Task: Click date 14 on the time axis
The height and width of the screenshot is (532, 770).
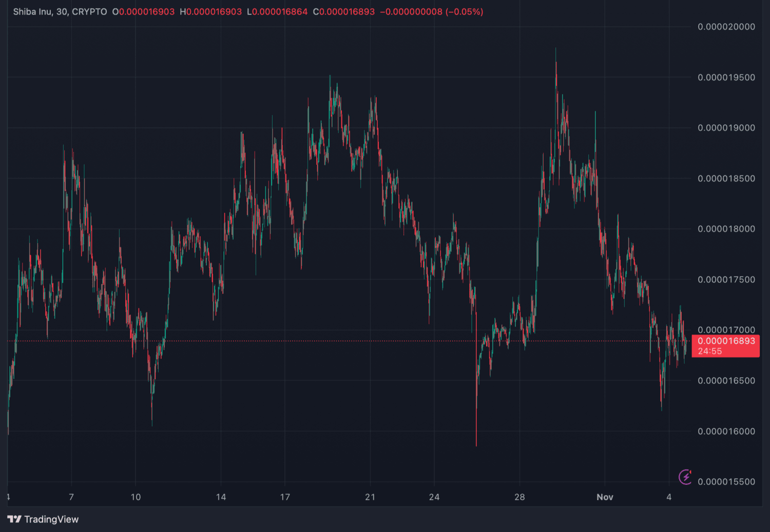Action: [221, 497]
